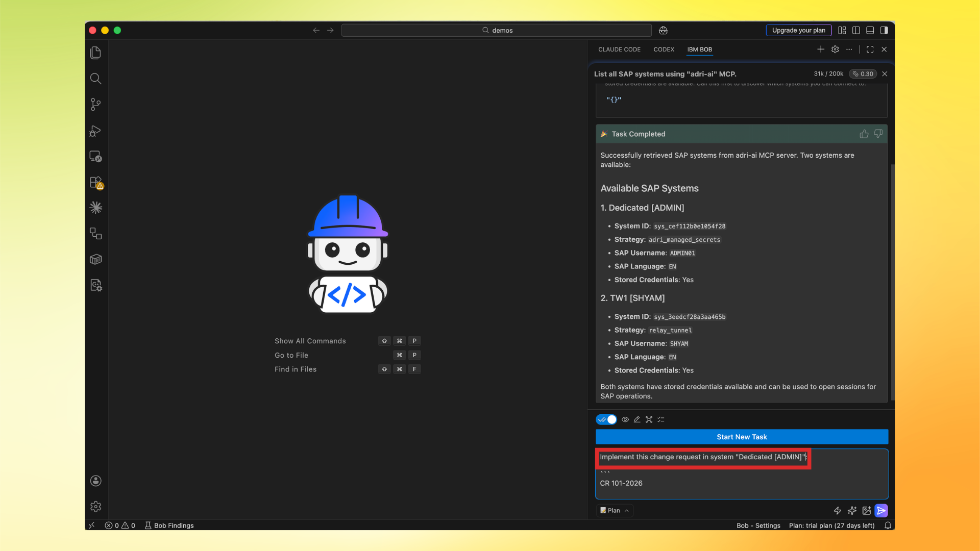Click the notification bell in the status bar
980x551 pixels.
click(888, 525)
